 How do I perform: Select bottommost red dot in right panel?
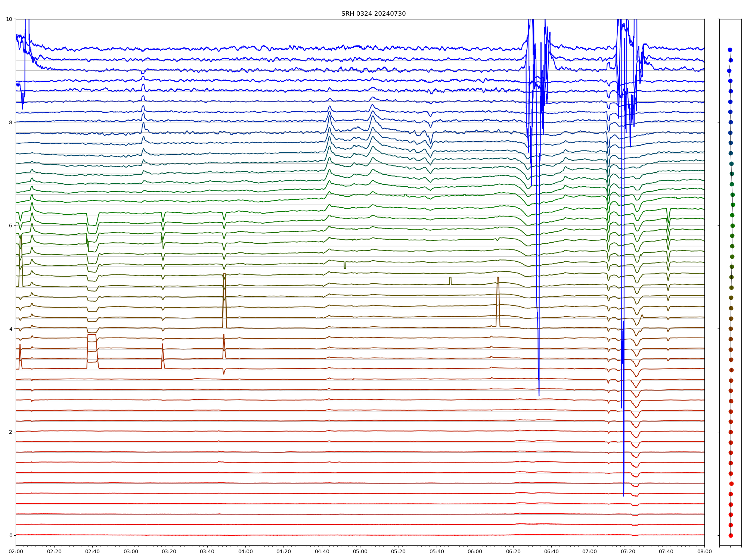click(731, 535)
